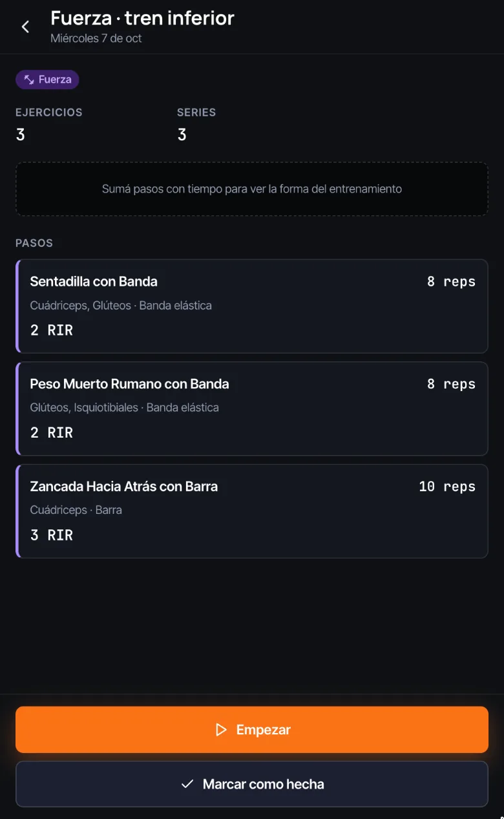This screenshot has height=819, width=504.
Task: Mark workout done via Marcar como hecha
Action: [x=252, y=784]
